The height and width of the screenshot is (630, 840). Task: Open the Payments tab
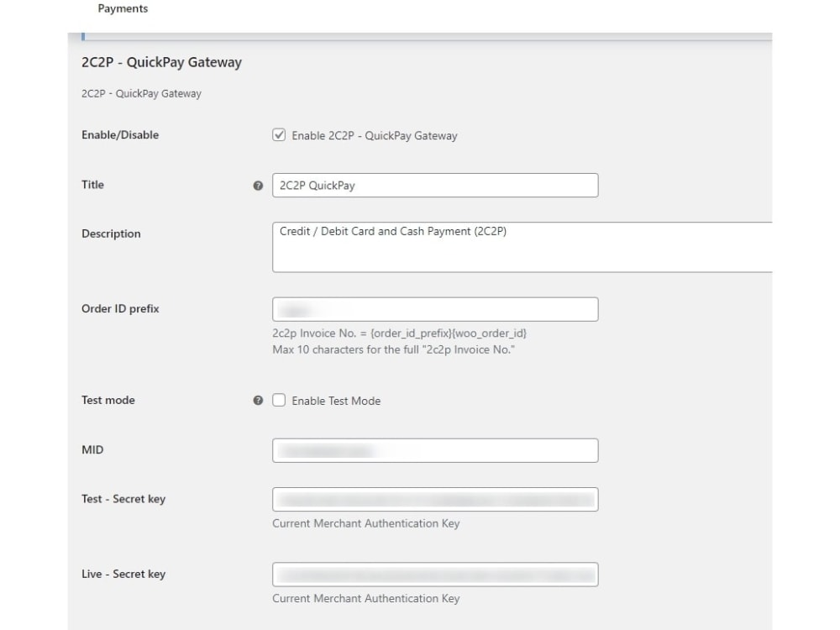coord(123,8)
